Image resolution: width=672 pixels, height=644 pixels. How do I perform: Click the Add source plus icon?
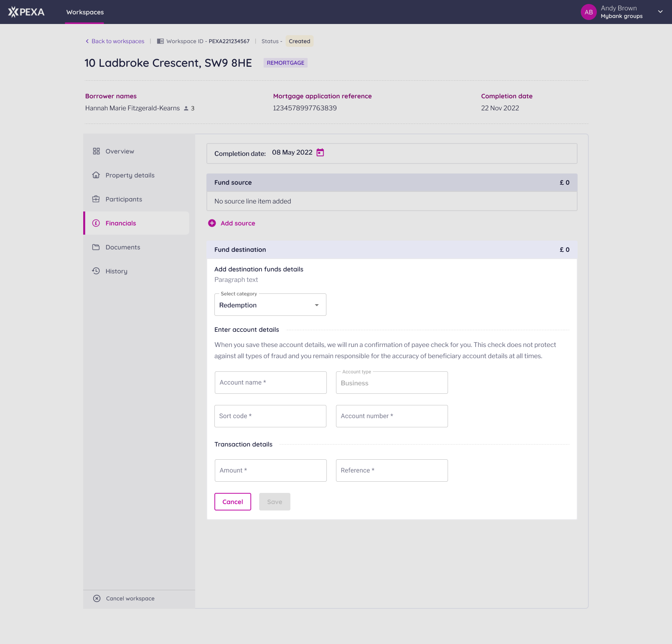point(212,223)
